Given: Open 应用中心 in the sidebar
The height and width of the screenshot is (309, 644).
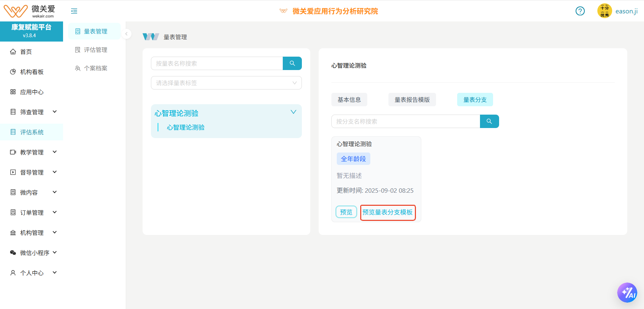Looking at the screenshot, I should tap(32, 92).
